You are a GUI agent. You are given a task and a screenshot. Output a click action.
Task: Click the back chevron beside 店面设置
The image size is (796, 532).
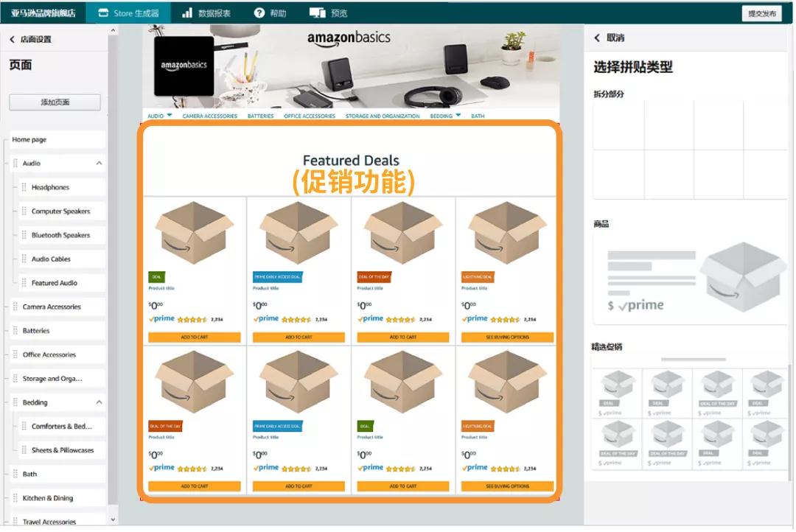(12, 38)
